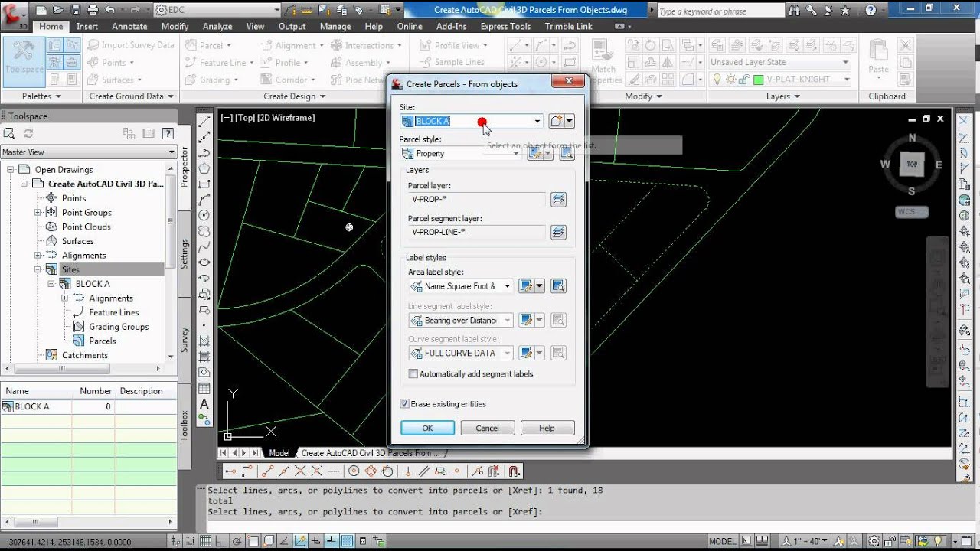980x551 pixels.
Task: Click the Snap to Intersection osnap icon
Action: [300, 471]
